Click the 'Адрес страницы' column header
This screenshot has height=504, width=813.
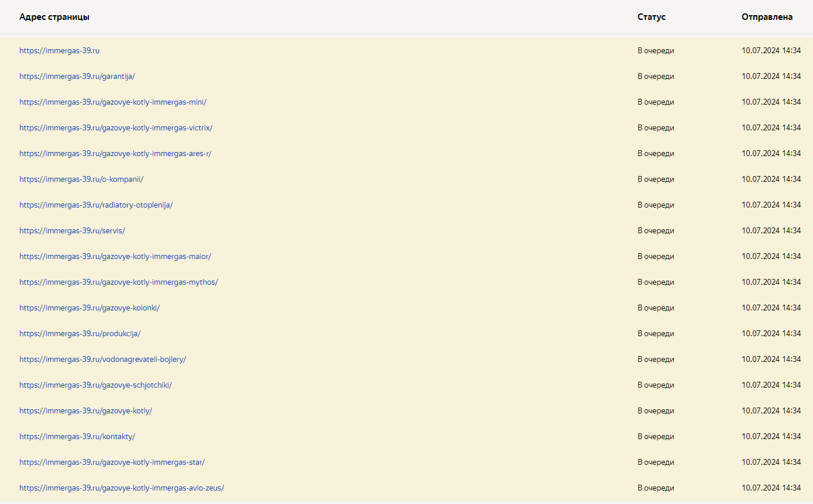point(54,17)
